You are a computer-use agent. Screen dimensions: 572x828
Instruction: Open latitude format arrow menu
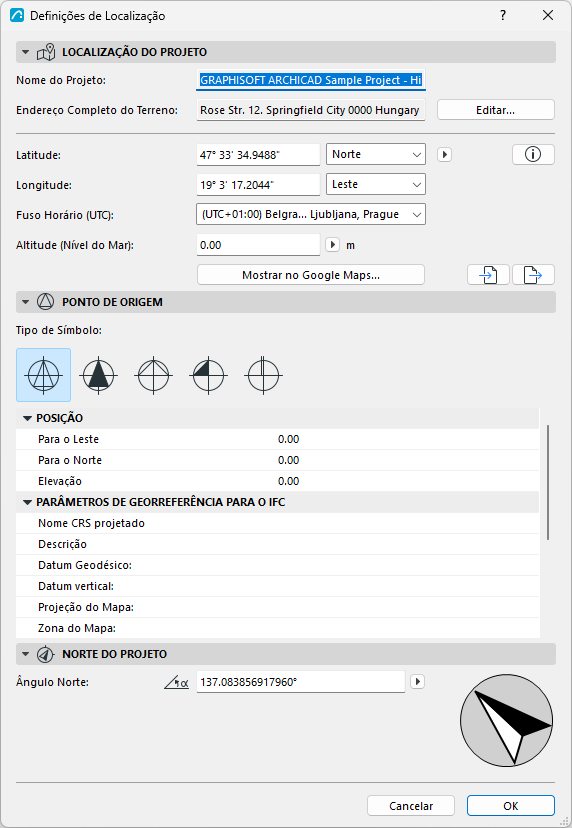(444, 155)
